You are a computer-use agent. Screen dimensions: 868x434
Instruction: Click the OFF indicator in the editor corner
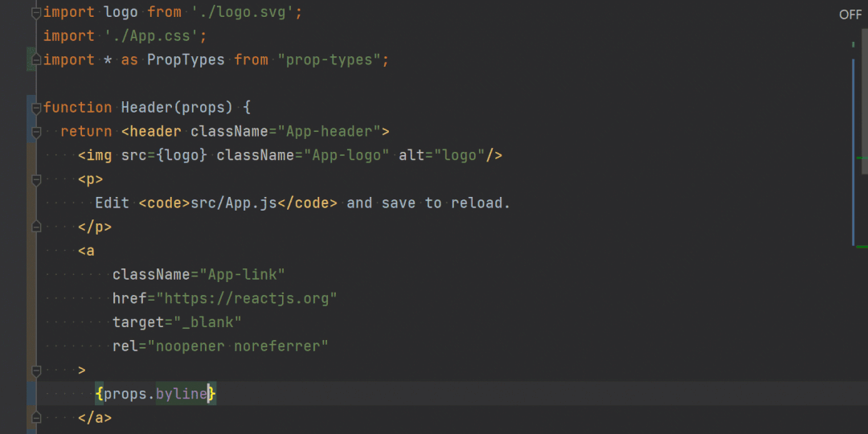coord(850,15)
